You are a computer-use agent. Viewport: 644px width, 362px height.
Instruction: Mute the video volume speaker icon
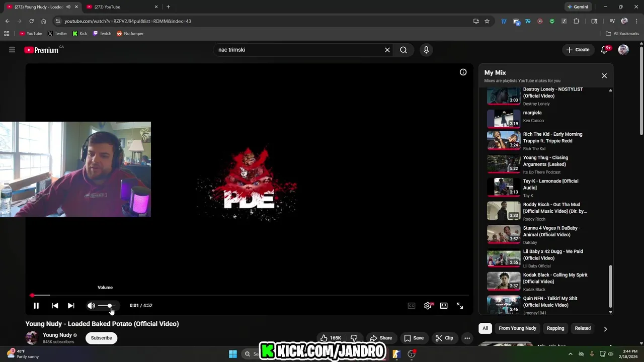point(91,306)
